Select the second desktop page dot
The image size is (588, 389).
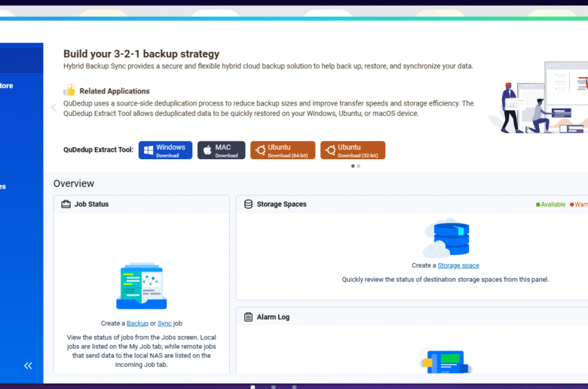(x=274, y=387)
